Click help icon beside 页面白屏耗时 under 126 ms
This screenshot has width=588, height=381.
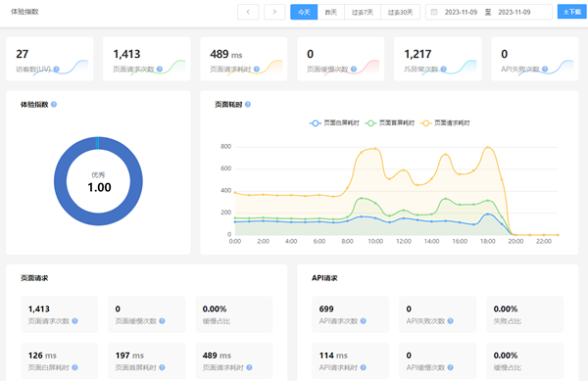point(74,367)
